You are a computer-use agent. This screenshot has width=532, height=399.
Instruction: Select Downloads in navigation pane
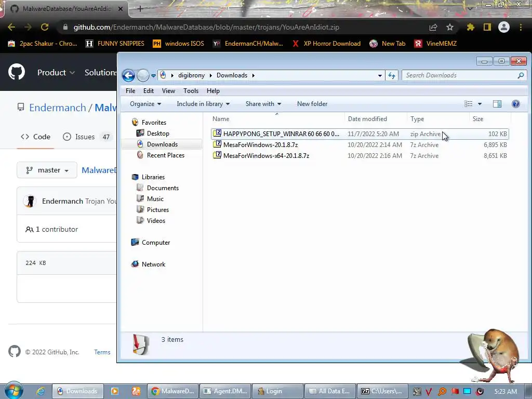162,144
